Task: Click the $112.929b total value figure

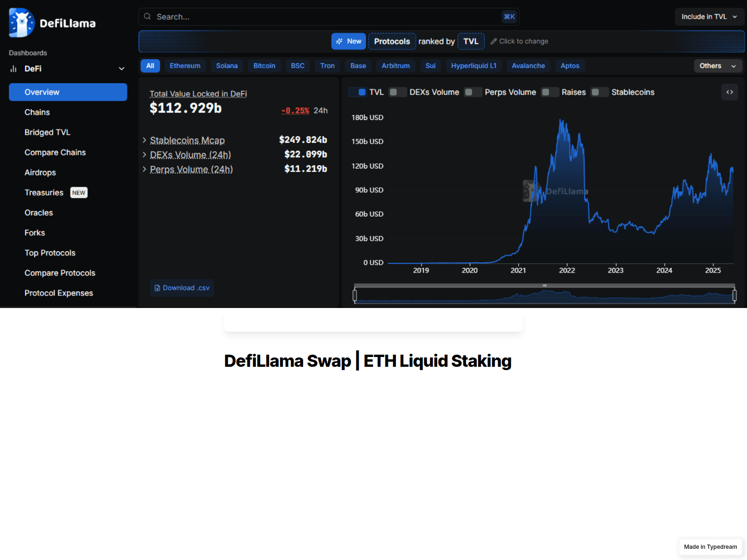Action: pyautogui.click(x=186, y=108)
